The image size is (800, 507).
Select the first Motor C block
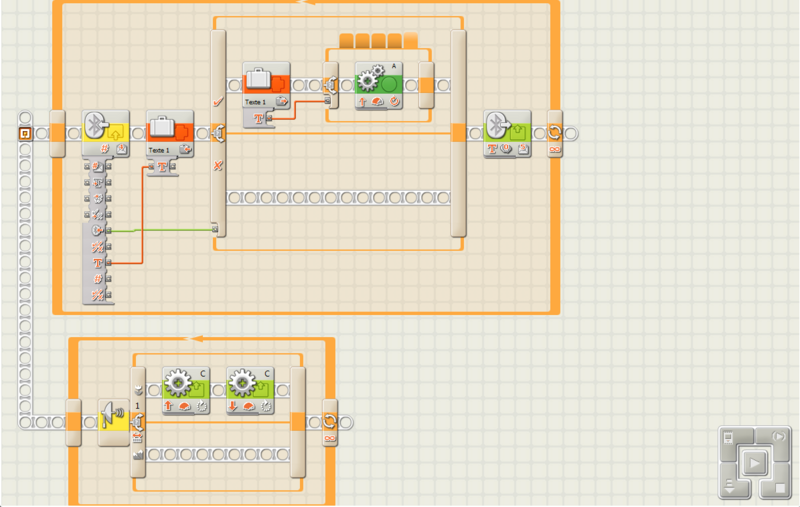pos(186,390)
